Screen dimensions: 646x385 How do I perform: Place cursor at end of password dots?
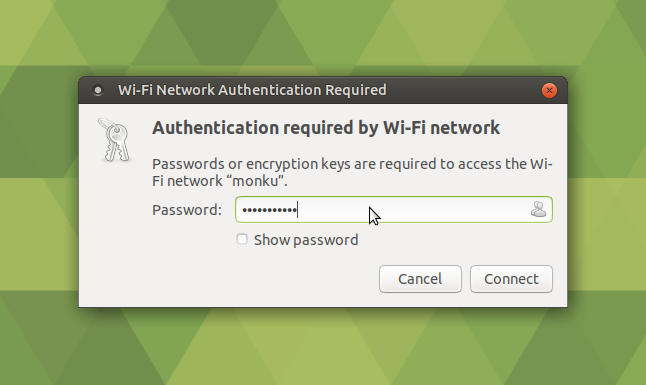(297, 210)
